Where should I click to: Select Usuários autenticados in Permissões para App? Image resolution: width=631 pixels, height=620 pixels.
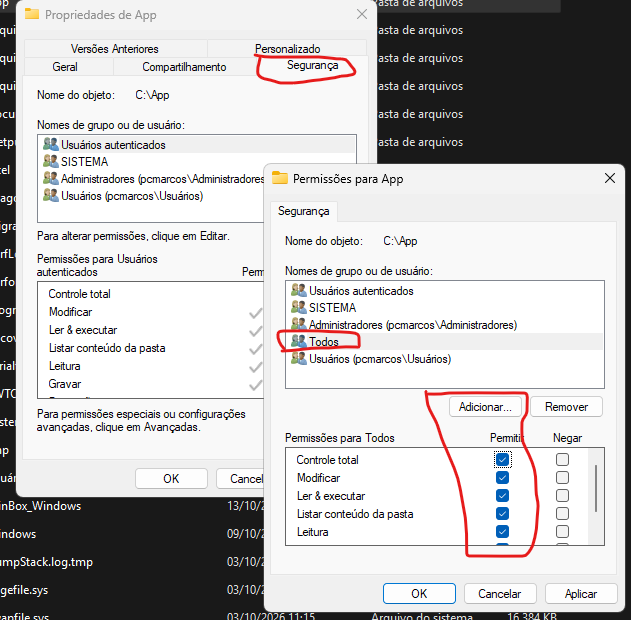(x=445, y=291)
